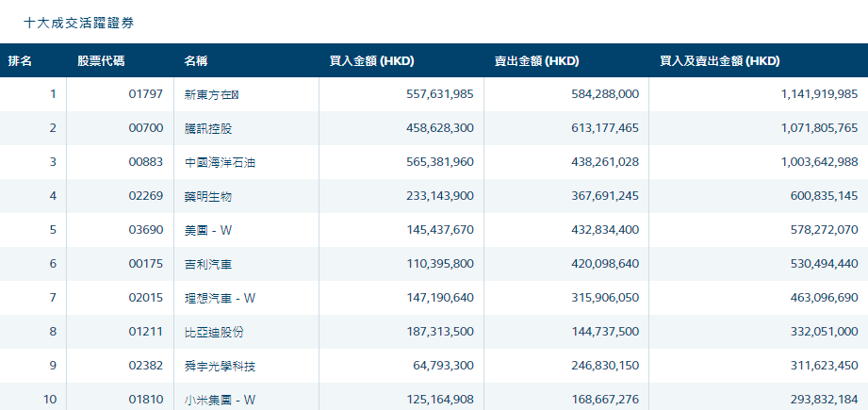Click the 買入及賣出金額 (HKD) column header

[720, 61]
